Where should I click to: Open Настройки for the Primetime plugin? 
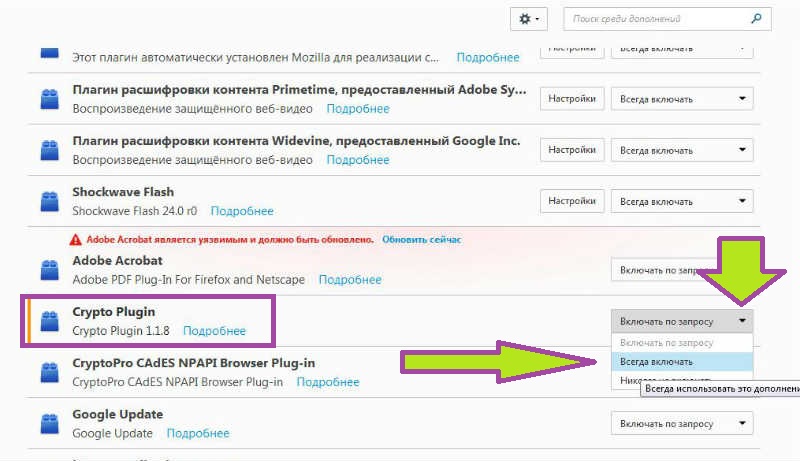click(x=572, y=98)
